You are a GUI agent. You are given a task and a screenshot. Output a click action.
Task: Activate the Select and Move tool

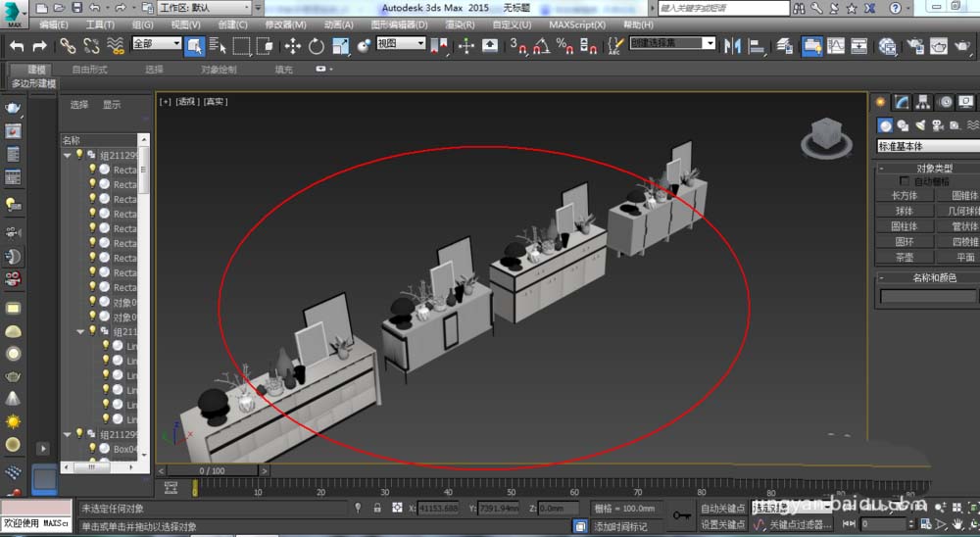click(x=292, y=46)
